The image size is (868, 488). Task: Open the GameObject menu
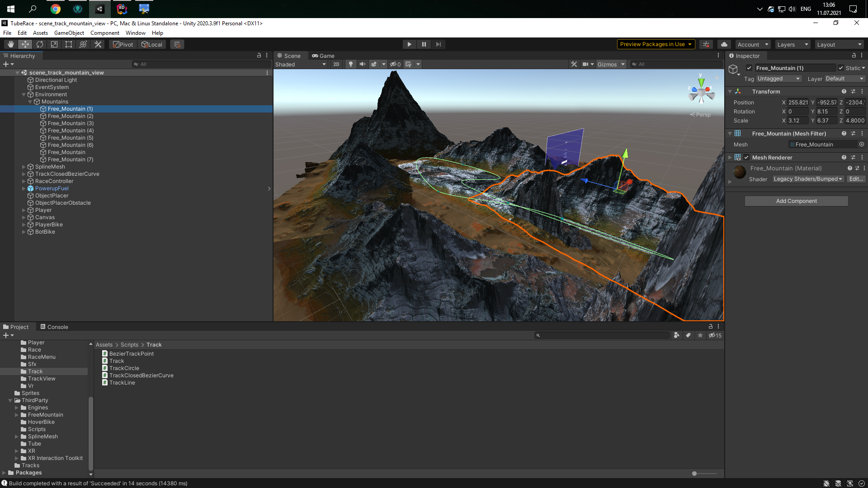coord(69,33)
